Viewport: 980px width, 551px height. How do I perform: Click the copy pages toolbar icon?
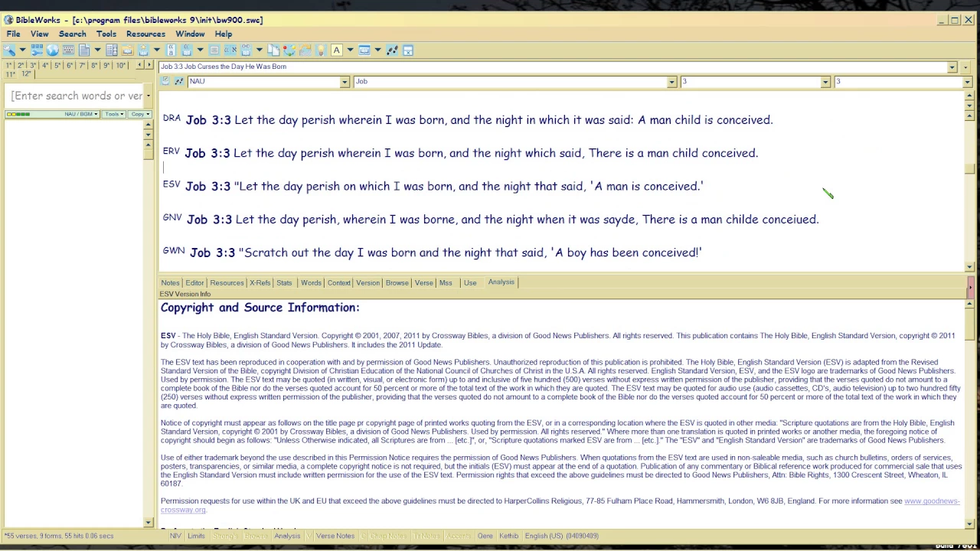click(x=273, y=50)
